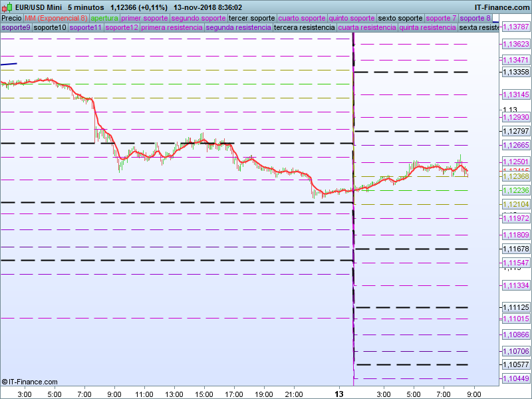Select the tercer soporte legend label

point(252,18)
